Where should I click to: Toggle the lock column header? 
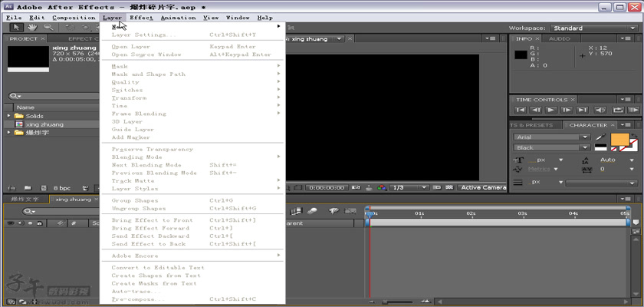[x=39, y=223]
